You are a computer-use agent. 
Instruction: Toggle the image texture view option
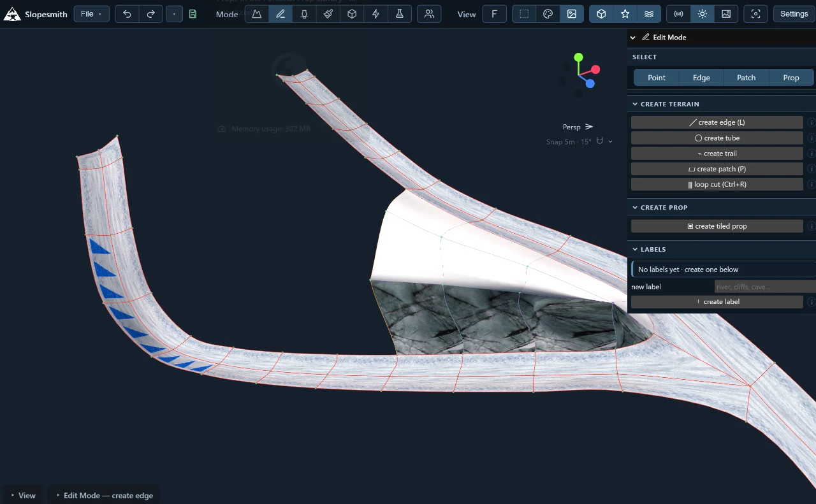[572, 14]
